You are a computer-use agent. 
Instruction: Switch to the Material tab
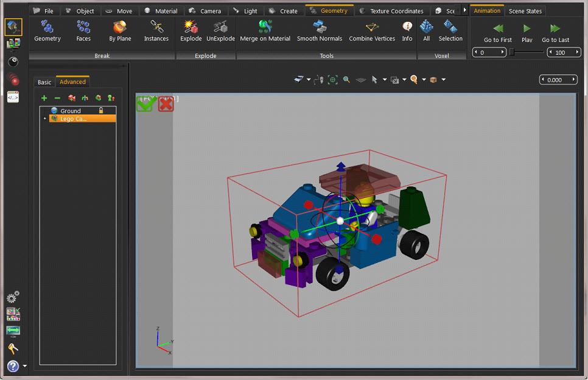tap(161, 11)
